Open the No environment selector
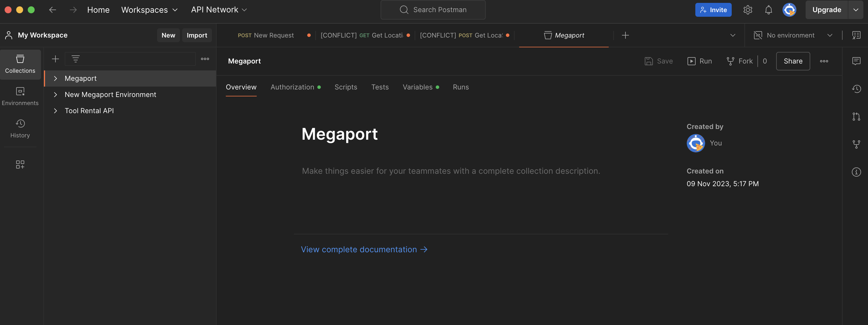 pyautogui.click(x=793, y=36)
